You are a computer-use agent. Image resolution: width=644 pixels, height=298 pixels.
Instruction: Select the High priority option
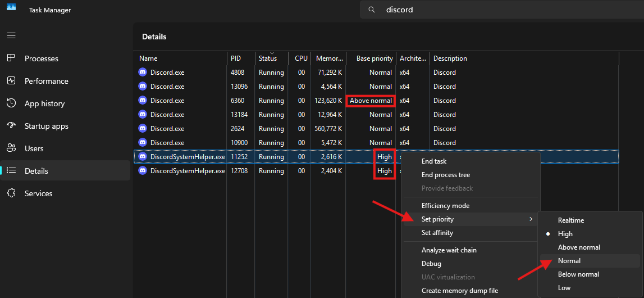pos(590,233)
